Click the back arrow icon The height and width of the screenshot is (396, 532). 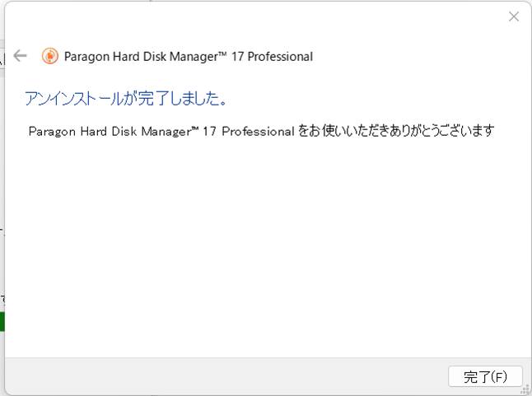click(x=21, y=56)
